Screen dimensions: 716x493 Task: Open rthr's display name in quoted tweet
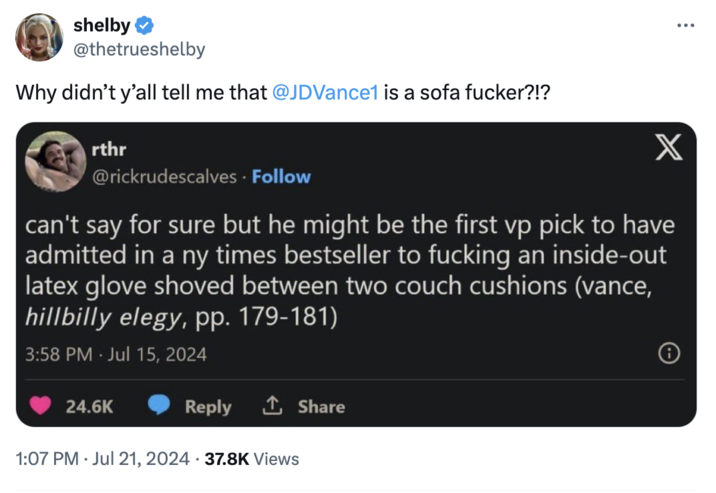(x=109, y=150)
